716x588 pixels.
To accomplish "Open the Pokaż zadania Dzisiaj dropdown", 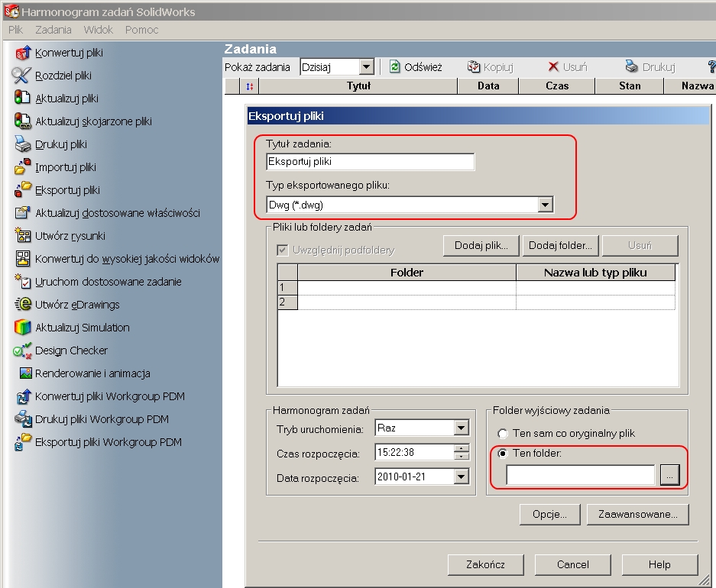I will point(366,67).
